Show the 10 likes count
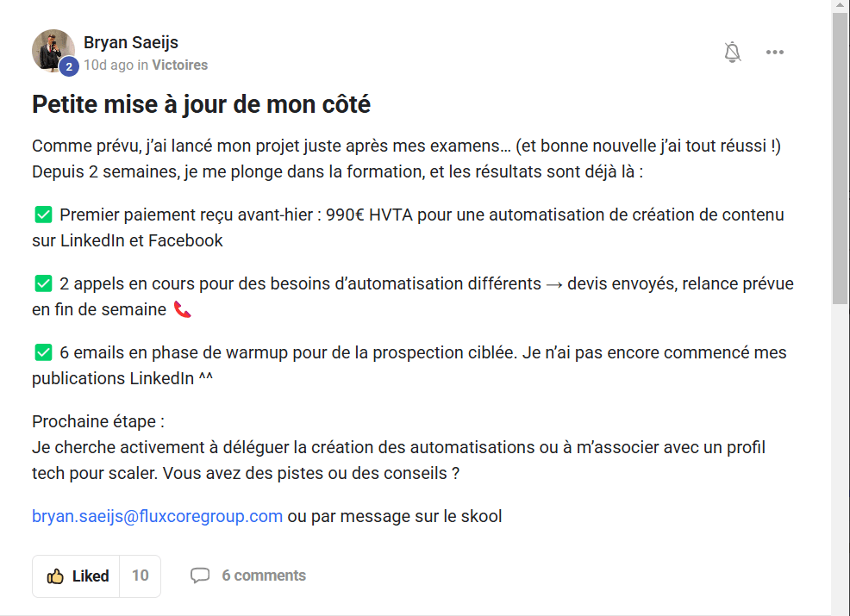Screen dimensions: 850x616 pyautogui.click(x=140, y=576)
